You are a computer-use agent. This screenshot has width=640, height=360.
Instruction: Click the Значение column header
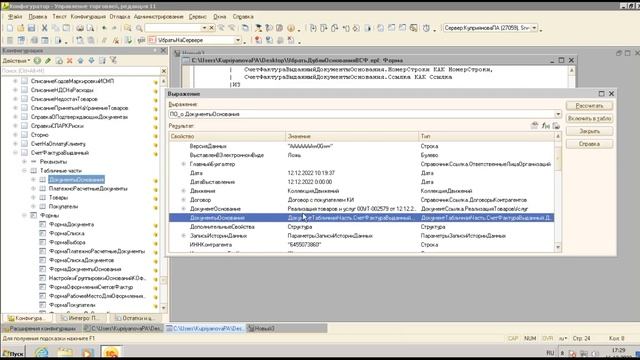point(352,136)
